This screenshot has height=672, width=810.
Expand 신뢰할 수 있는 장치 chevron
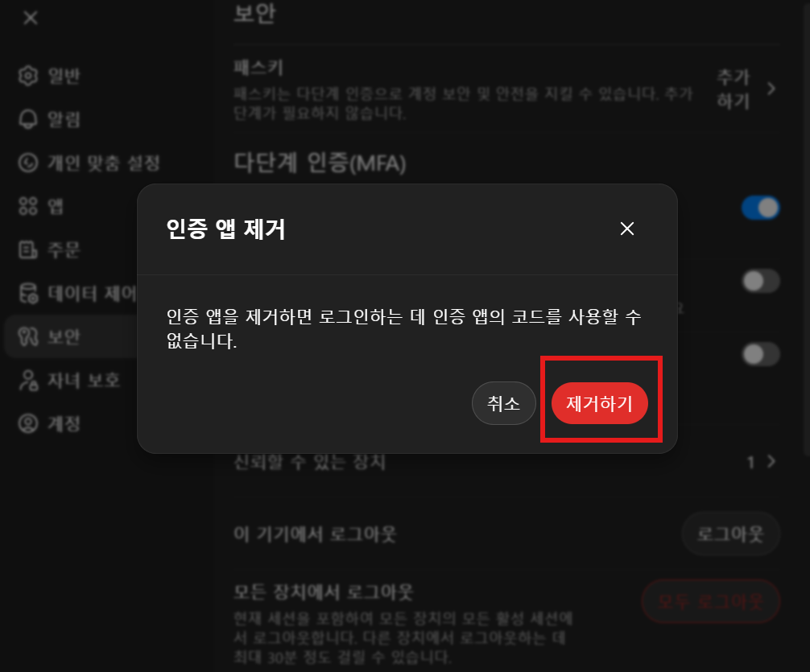click(771, 461)
